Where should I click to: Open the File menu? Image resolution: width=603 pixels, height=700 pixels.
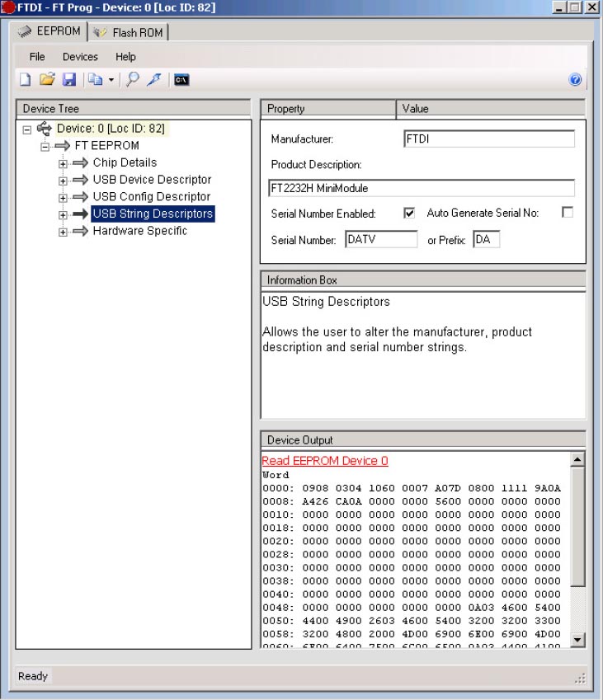click(x=37, y=57)
